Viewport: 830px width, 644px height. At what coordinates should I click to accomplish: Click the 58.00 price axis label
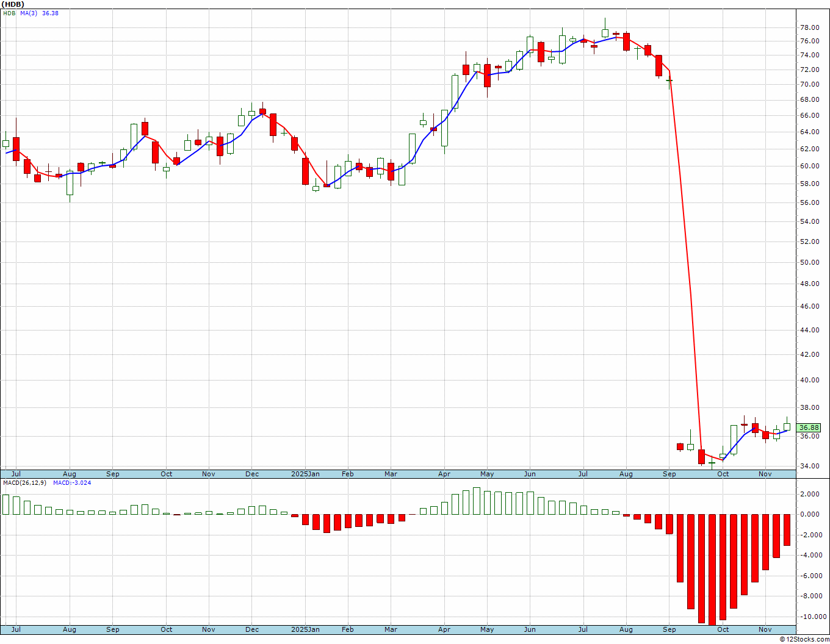[809, 184]
